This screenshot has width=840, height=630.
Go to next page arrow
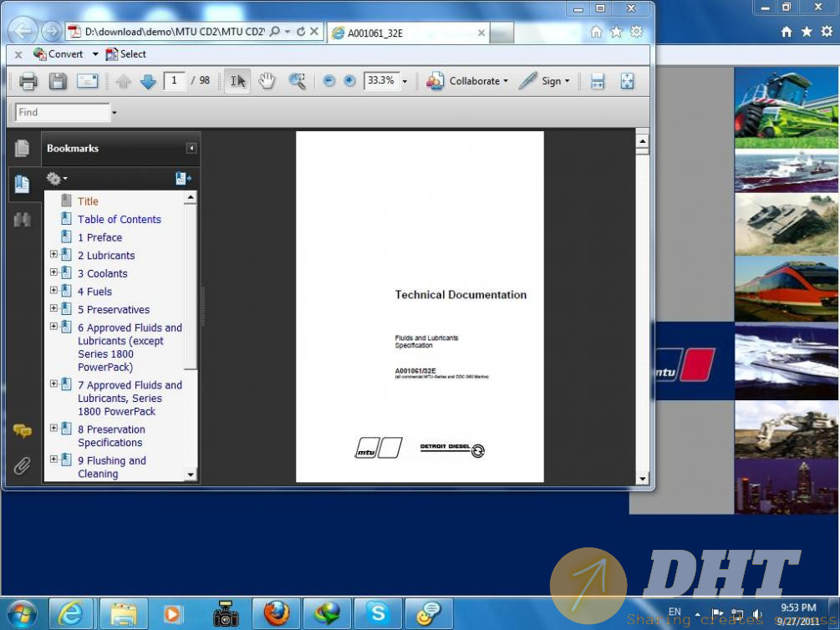pyautogui.click(x=148, y=81)
